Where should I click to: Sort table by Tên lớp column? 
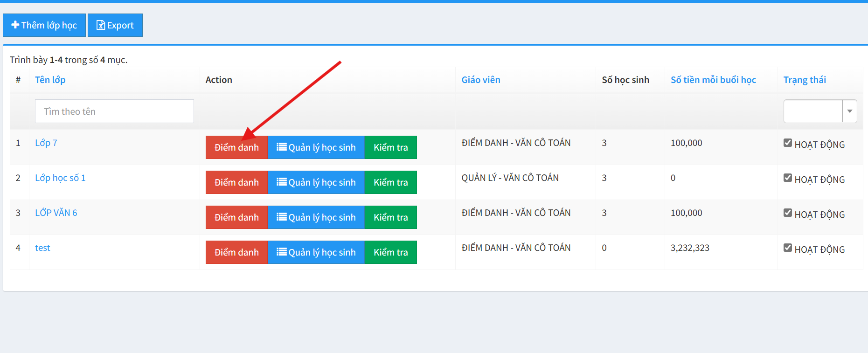(50, 80)
